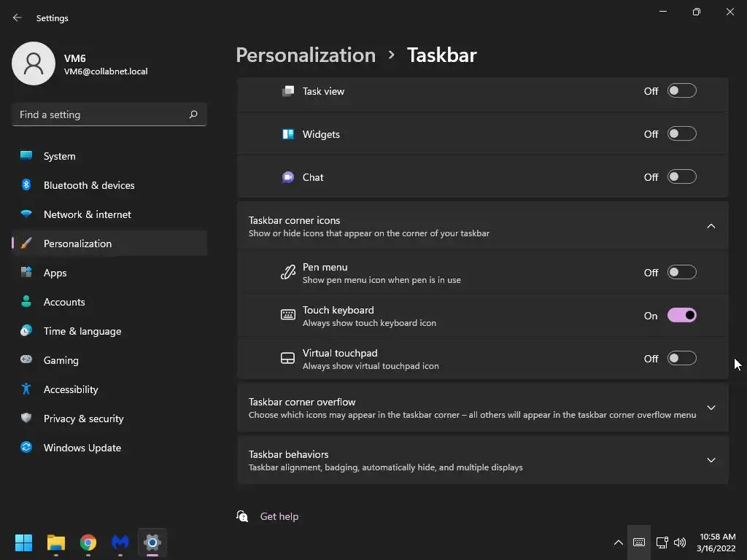
Task: Expand Taskbar corner overflow section
Action: tap(711, 408)
